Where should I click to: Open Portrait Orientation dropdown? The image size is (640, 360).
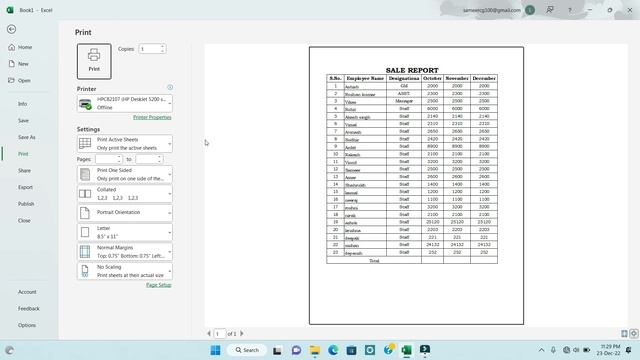[x=124, y=213]
